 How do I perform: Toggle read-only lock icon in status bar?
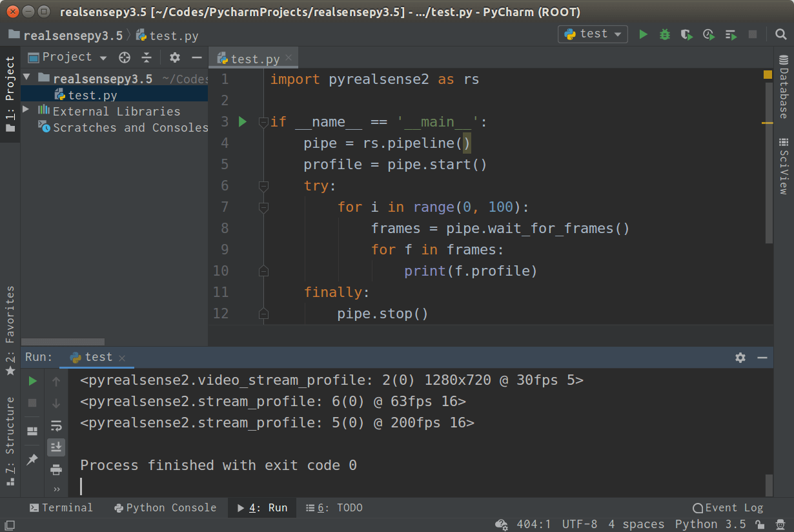[x=760, y=524]
